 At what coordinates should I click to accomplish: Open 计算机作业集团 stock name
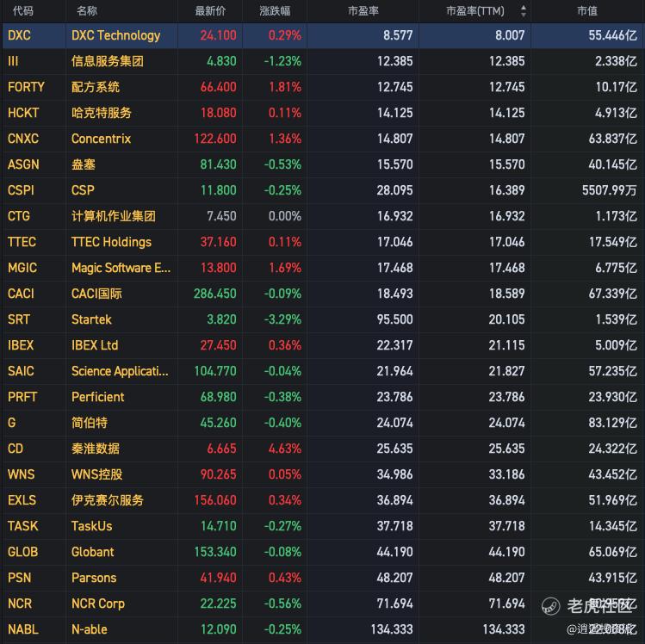click(x=114, y=216)
